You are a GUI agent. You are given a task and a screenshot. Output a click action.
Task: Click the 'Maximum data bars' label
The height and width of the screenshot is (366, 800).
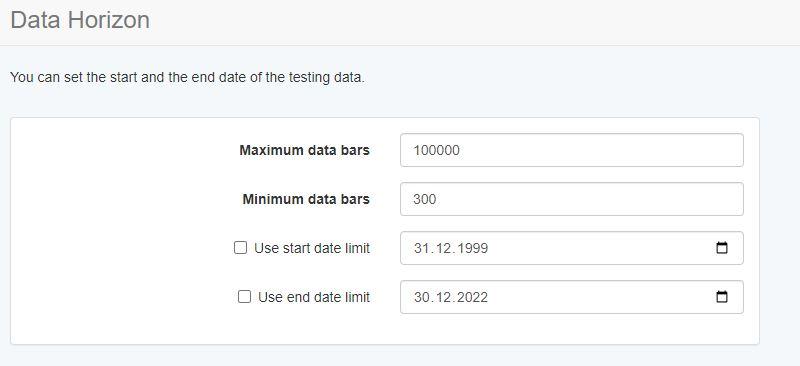(x=305, y=150)
